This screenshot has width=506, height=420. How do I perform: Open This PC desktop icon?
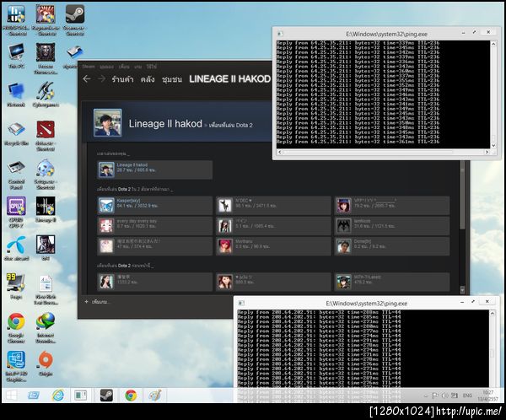pyautogui.click(x=16, y=56)
